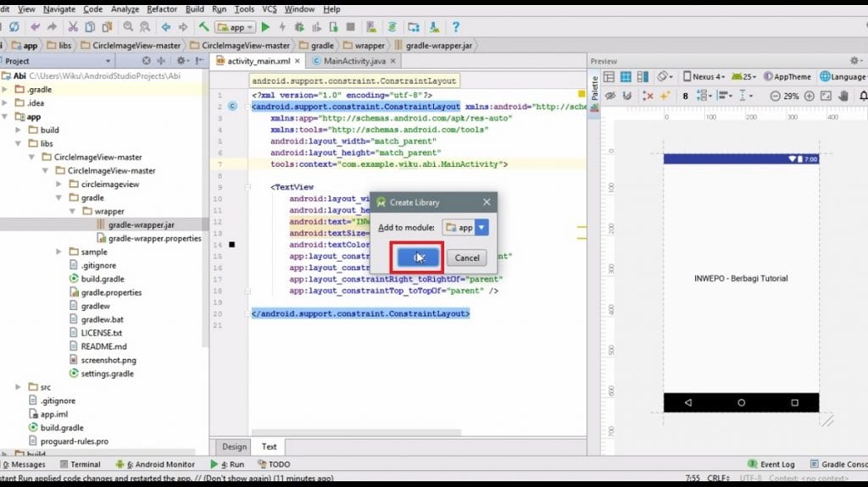This screenshot has height=487, width=868.
Task: Click the Make Project hammer icon
Action: pos(203,27)
